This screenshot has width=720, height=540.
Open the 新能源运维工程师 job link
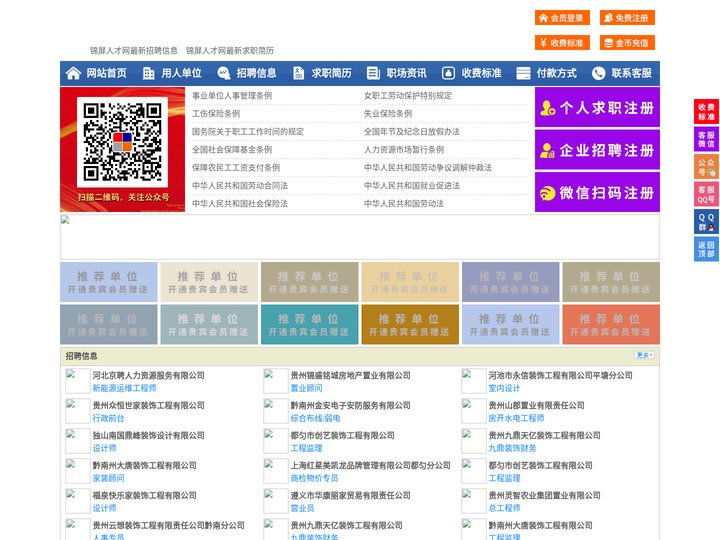(x=124, y=388)
